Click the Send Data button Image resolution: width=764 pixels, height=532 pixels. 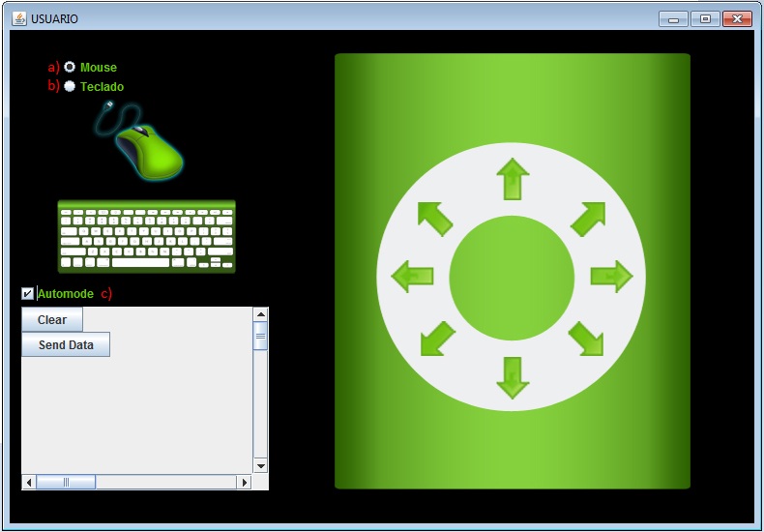pos(66,344)
